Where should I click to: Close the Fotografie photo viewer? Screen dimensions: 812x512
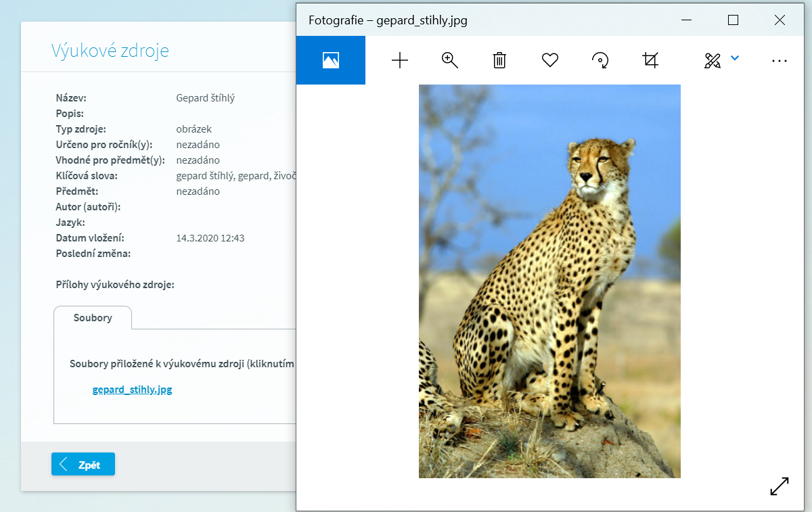(x=780, y=20)
